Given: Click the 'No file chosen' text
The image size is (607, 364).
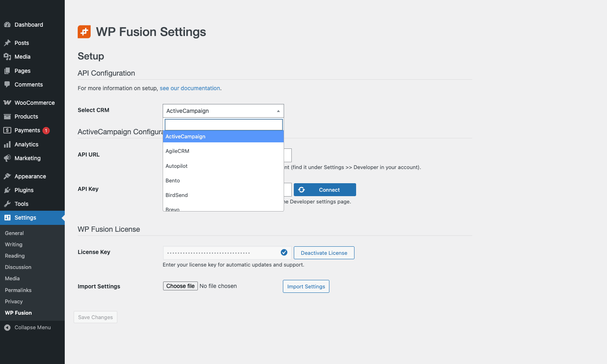Looking at the screenshot, I should [x=218, y=286].
